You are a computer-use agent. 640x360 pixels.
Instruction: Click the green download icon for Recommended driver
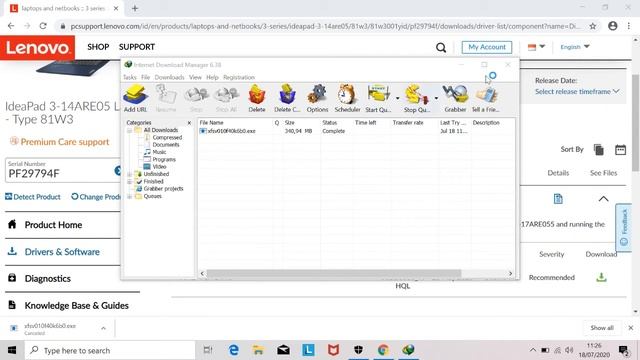pos(601,278)
